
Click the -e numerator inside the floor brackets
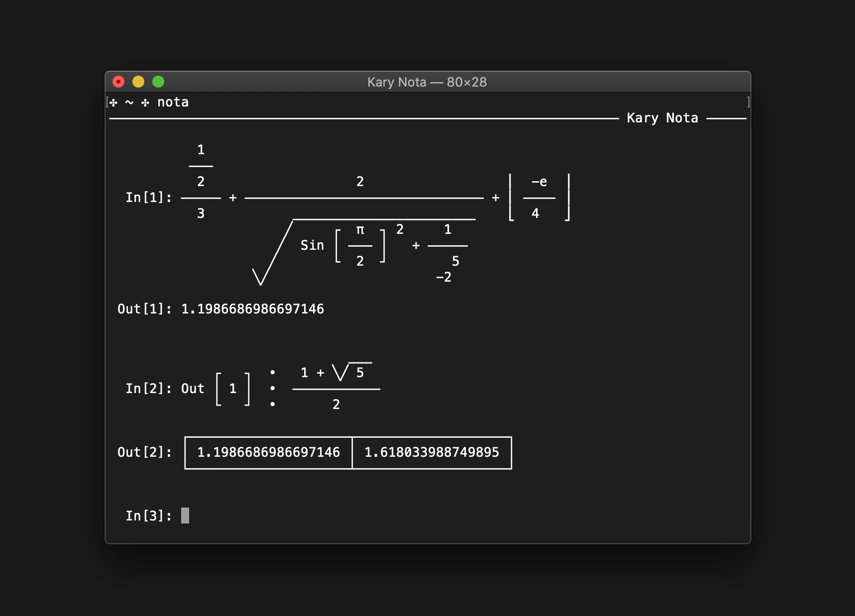tap(539, 182)
